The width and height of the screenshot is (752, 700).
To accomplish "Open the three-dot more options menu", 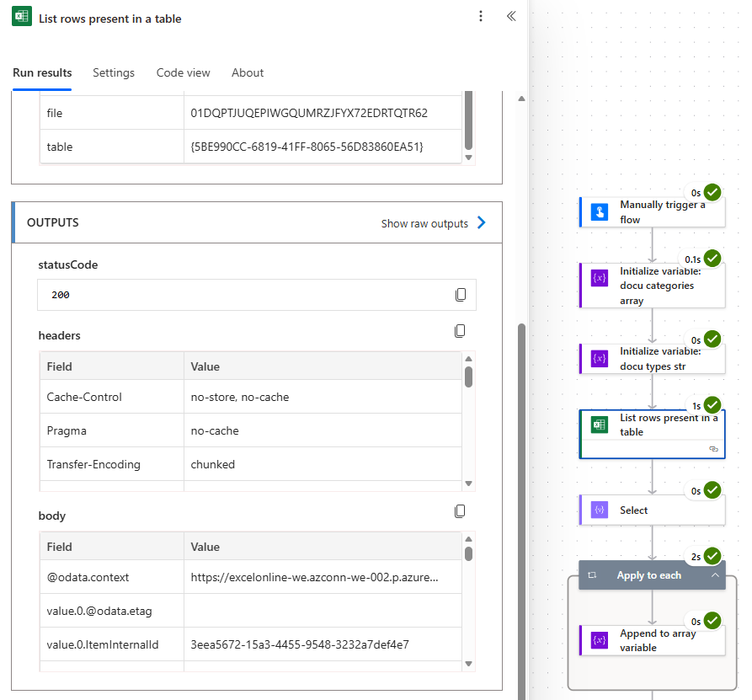I will [481, 16].
